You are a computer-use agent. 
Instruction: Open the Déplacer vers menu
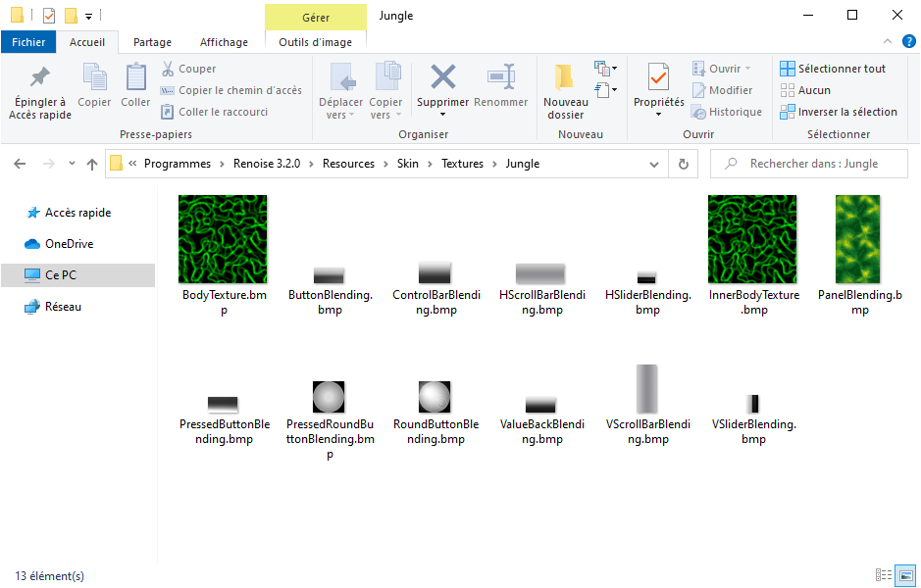340,91
